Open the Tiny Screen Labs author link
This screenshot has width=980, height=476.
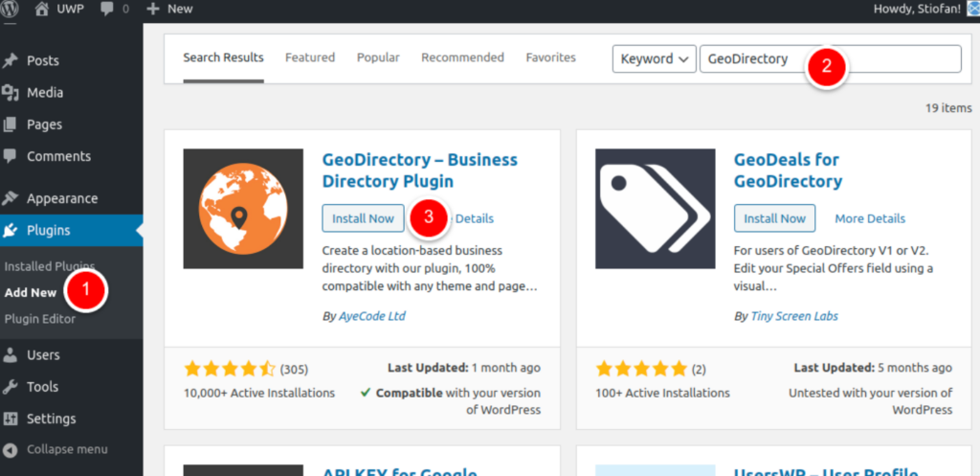point(794,316)
